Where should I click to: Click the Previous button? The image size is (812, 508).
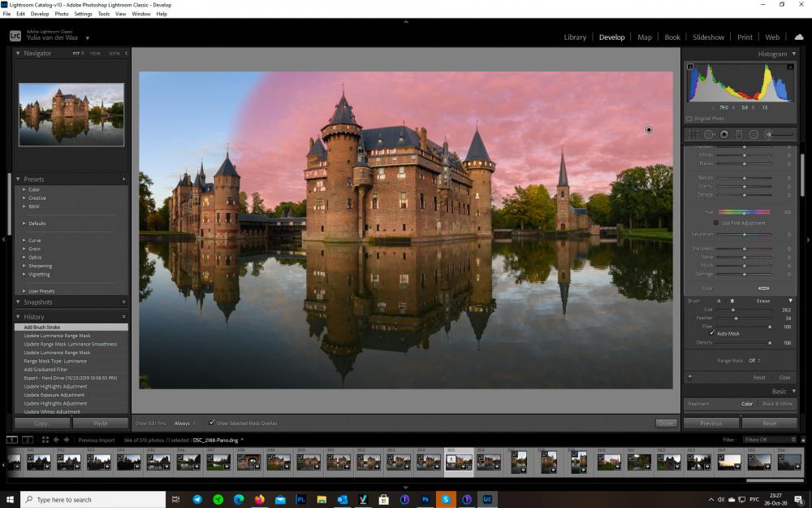[711, 423]
